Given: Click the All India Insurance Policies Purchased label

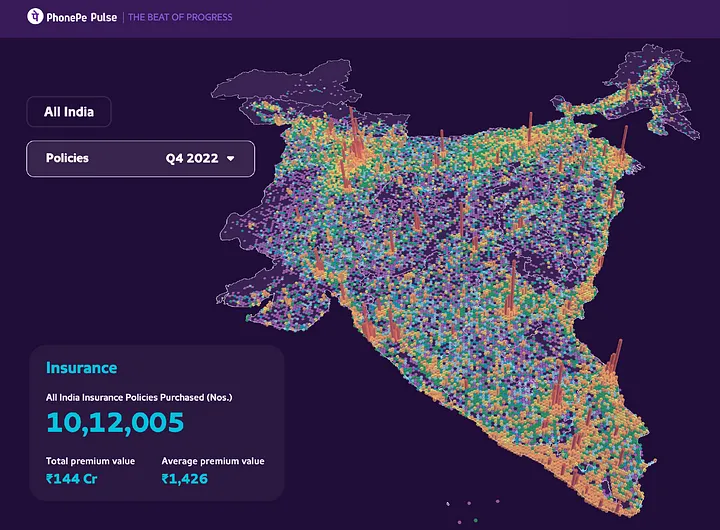Looking at the screenshot, I should tap(139, 397).
